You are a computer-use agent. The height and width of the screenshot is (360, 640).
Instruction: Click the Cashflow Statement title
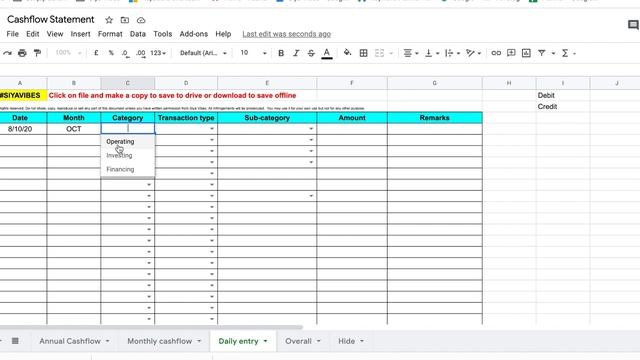pyautogui.click(x=51, y=19)
